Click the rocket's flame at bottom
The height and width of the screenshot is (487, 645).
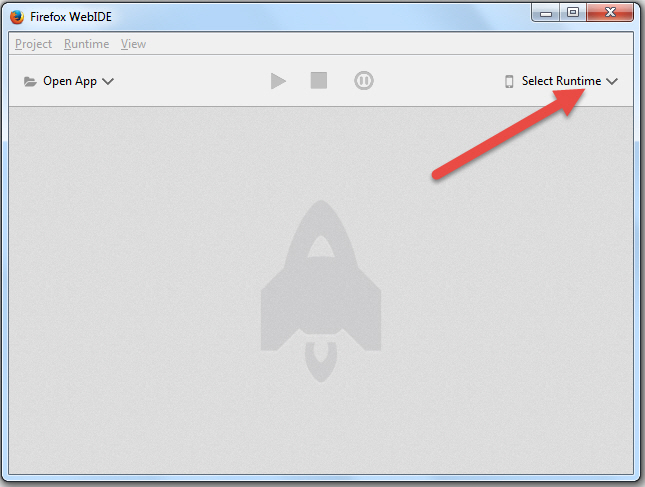(x=321, y=362)
